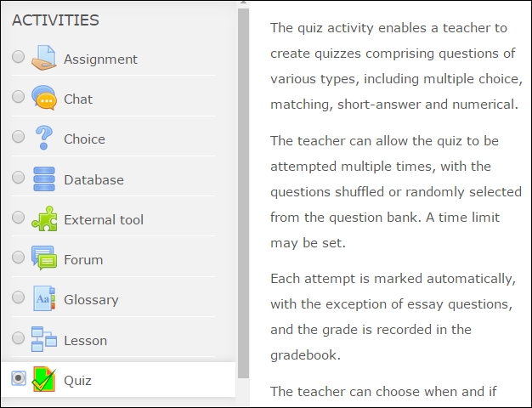Viewport: 532px width, 408px height.
Task: Select the Chat radio button
Action: point(19,97)
